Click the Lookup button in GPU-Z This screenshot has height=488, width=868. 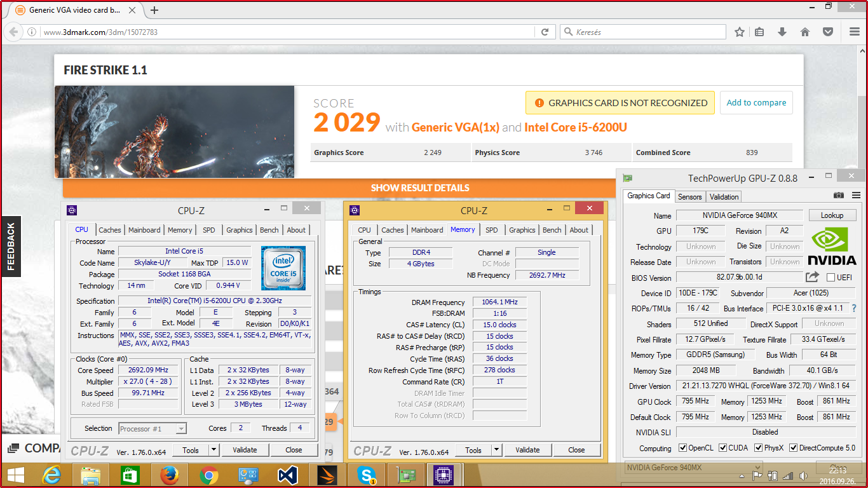(x=832, y=215)
